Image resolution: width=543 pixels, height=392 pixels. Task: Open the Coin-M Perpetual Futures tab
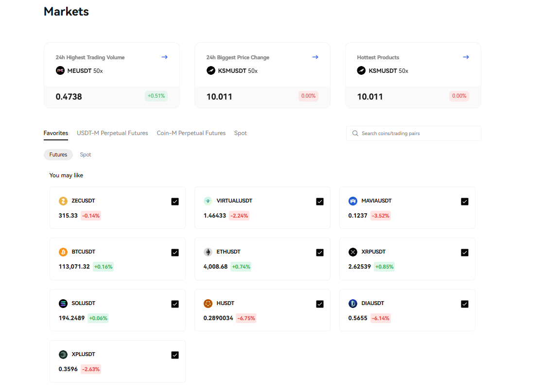pos(191,133)
